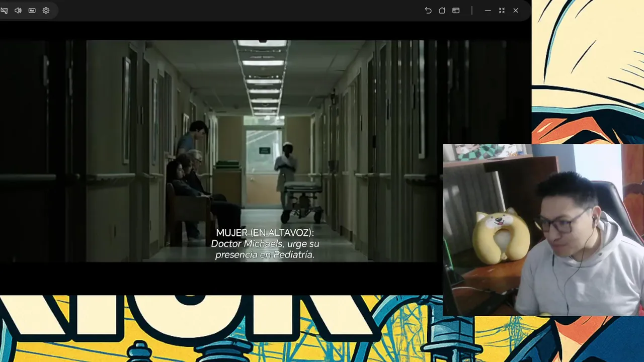This screenshot has height=362, width=644.
Task: Click the webcam overlay of the streamer
Action: (543, 230)
